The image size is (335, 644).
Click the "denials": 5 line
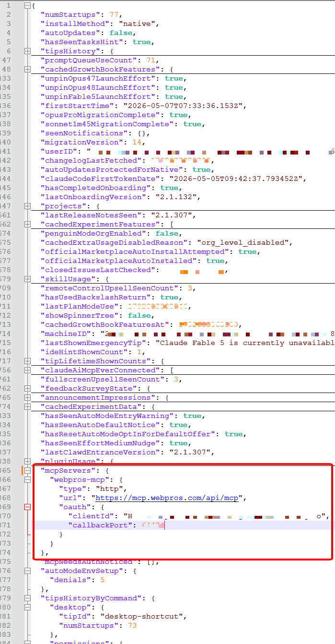(x=77, y=580)
